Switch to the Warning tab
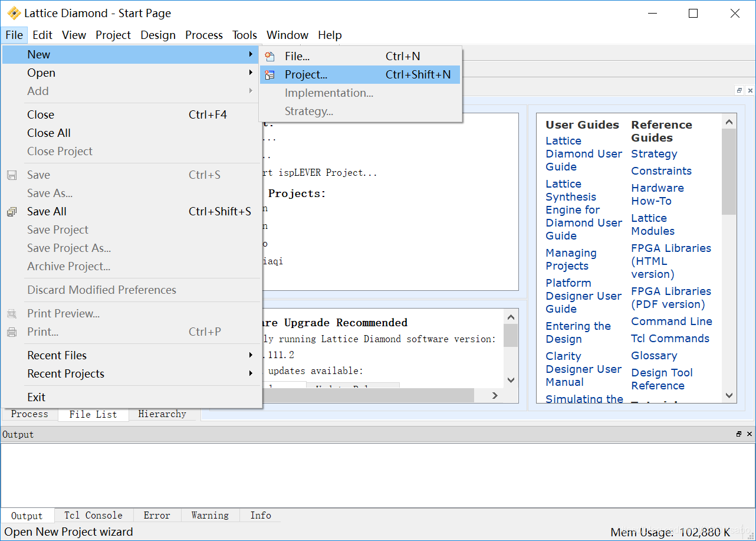Image resolution: width=756 pixels, height=541 pixels. [210, 516]
